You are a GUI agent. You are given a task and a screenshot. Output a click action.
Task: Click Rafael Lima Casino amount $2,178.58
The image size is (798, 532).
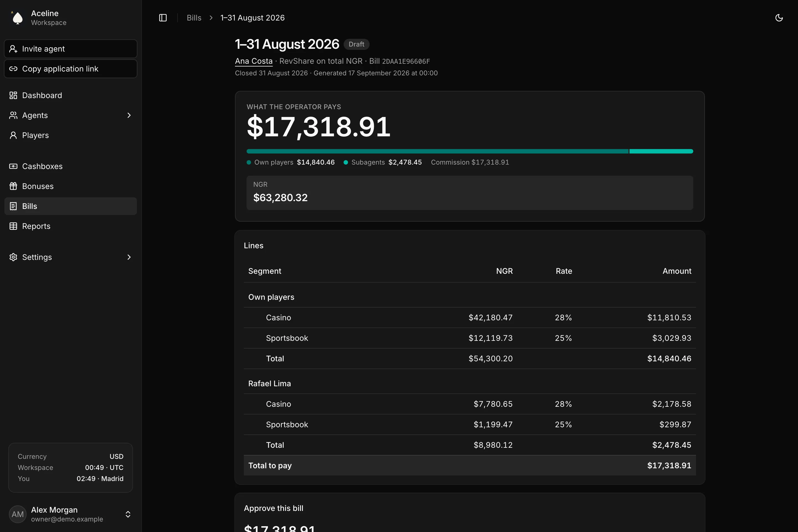672,404
